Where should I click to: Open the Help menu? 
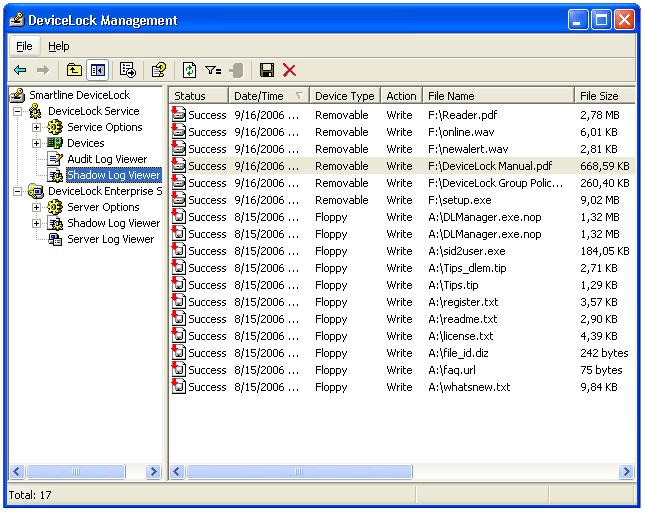[58, 46]
